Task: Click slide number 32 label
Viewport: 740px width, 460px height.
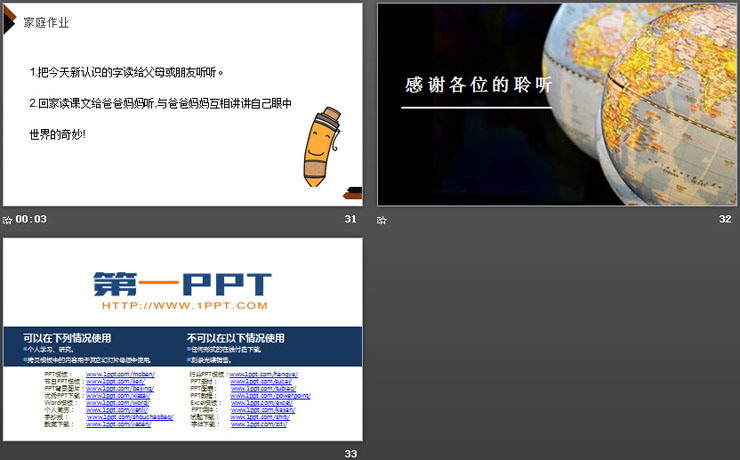Action: pos(725,219)
